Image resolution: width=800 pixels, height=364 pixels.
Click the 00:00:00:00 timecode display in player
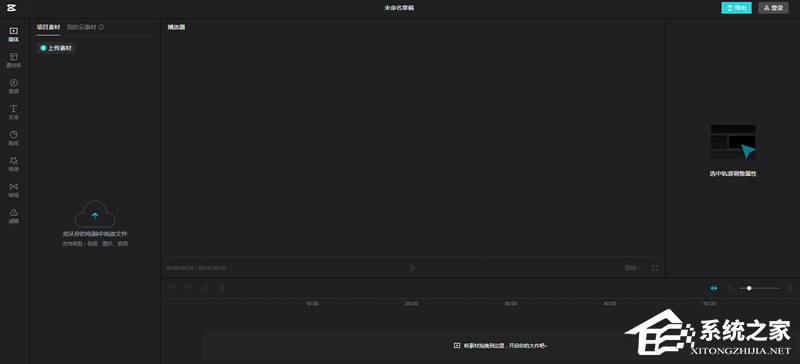[196, 268]
